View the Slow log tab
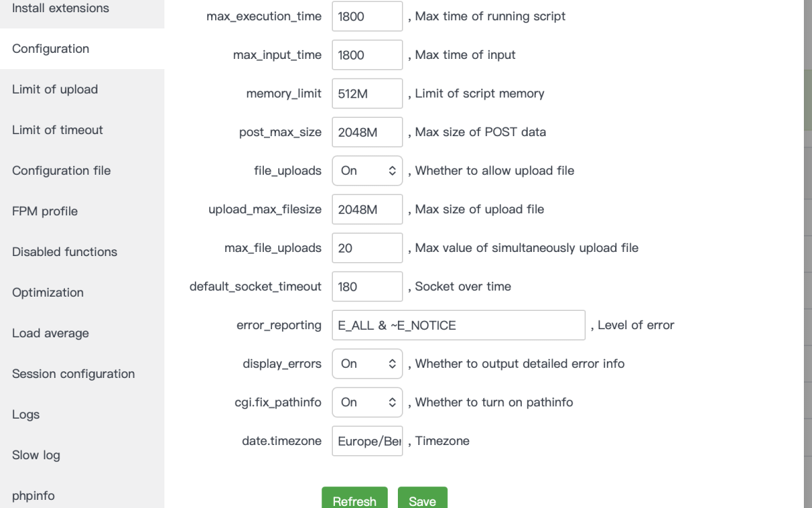The image size is (812, 508). click(36, 455)
